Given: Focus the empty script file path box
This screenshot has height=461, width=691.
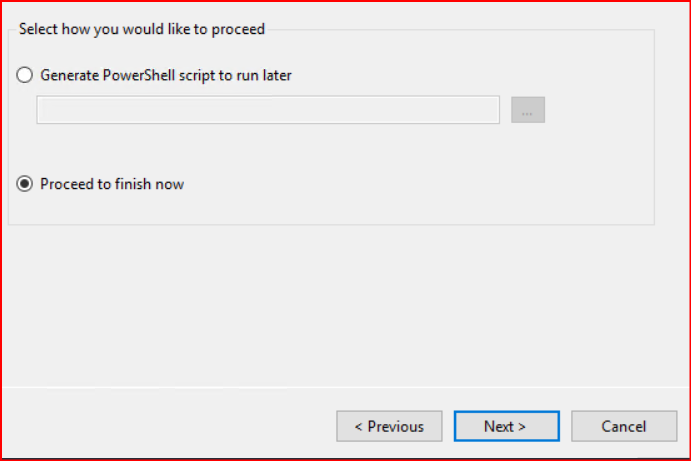Looking at the screenshot, I should [268, 110].
